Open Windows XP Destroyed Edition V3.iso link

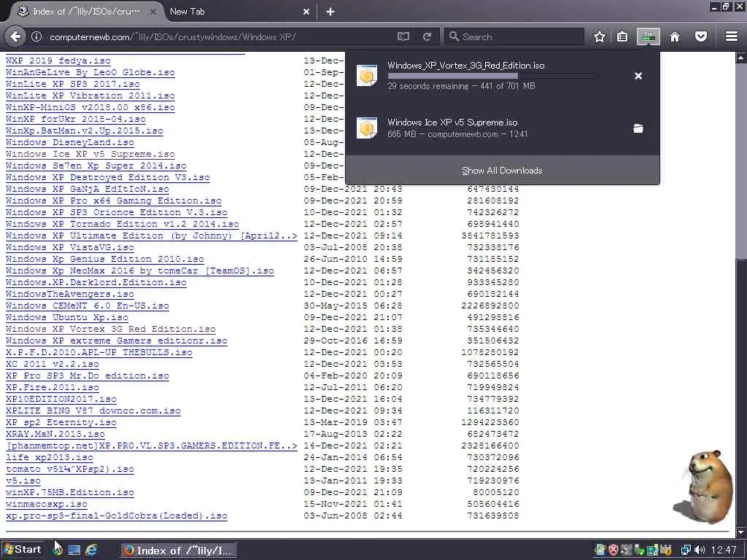(108, 177)
